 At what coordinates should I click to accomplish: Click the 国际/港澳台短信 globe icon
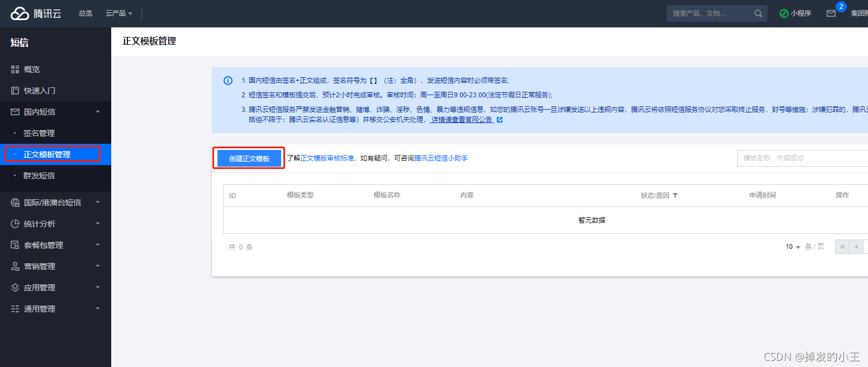[15, 203]
